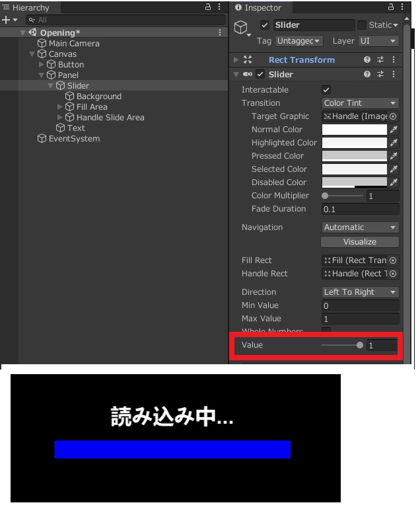Screen dimensions: 420x509
Task: Click the Visualize navigation button
Action: tap(360, 242)
